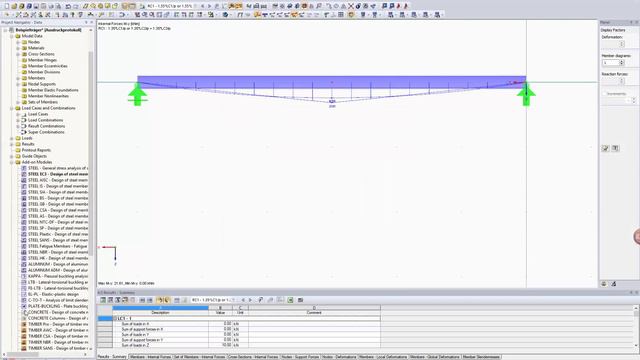Image resolution: width=640 pixels, height=360 pixels.
Task: Expand the Loads tree node
Action: coord(11,138)
